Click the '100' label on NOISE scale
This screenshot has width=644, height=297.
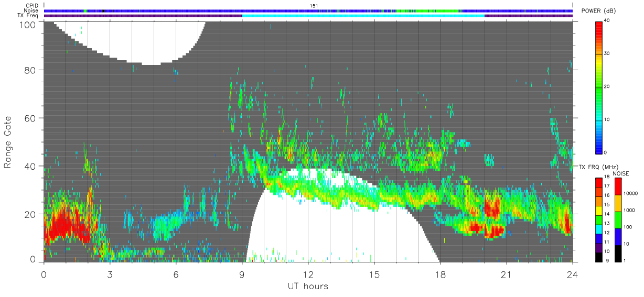tap(628, 227)
